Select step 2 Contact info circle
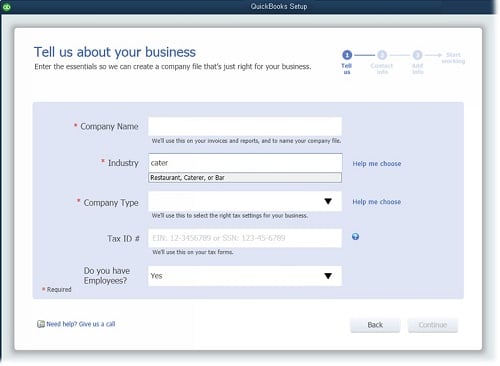 point(382,55)
